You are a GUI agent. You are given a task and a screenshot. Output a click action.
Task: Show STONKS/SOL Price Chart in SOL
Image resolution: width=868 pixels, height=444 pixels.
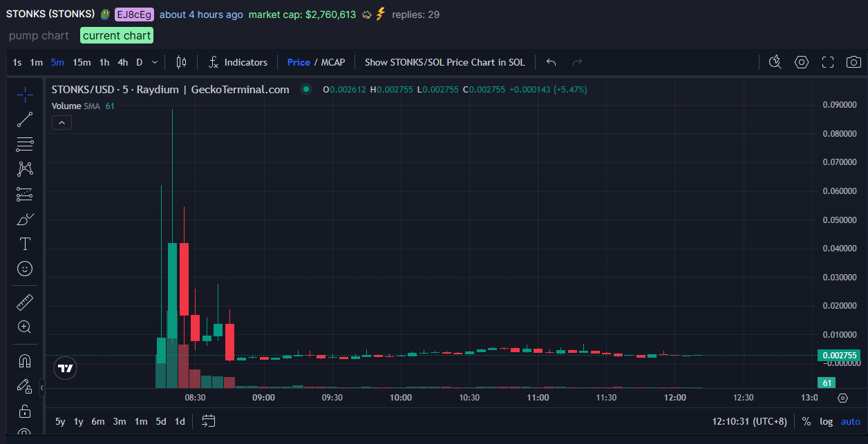444,62
